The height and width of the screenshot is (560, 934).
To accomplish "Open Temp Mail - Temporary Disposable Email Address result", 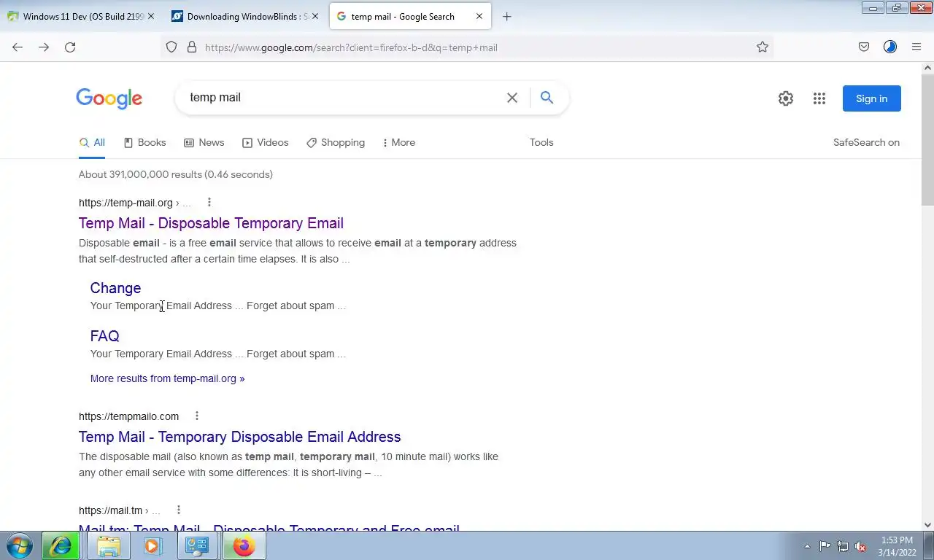I will 239,437.
